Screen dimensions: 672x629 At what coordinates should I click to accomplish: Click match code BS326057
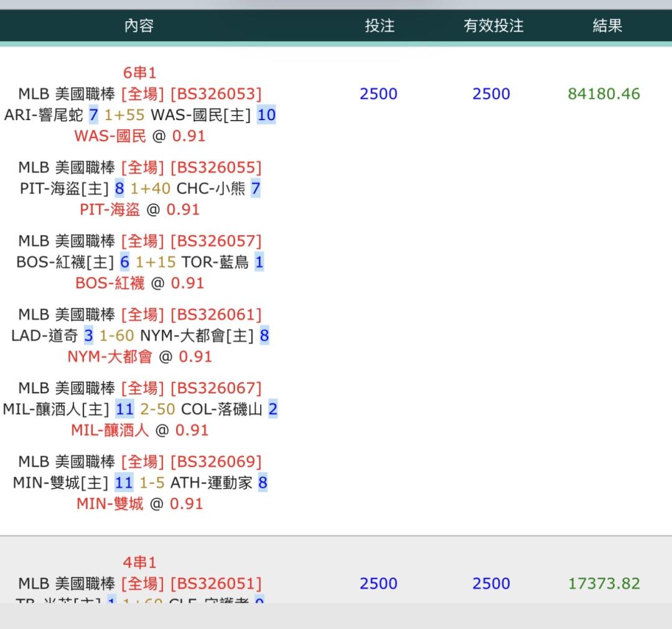216,241
